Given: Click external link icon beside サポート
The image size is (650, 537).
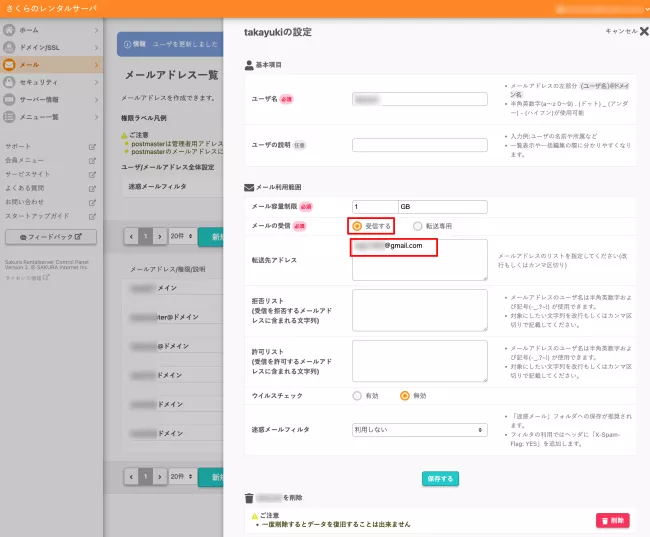Looking at the screenshot, I should click(92, 147).
